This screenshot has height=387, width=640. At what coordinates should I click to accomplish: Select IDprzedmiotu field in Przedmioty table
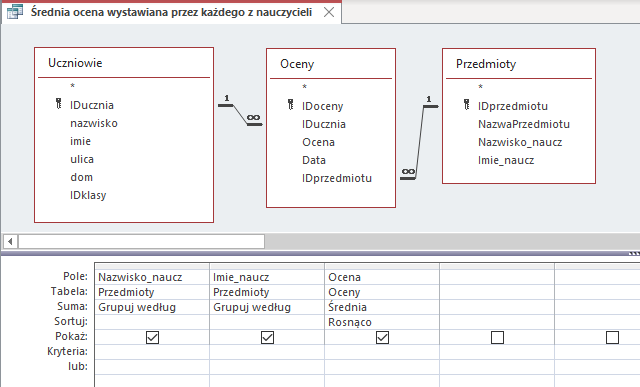tap(513, 106)
